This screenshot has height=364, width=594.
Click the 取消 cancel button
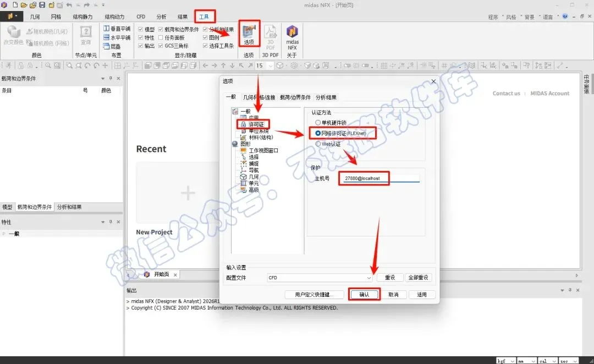click(393, 294)
